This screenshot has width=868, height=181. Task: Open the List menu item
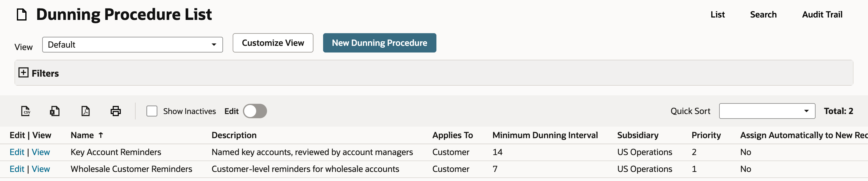[717, 14]
